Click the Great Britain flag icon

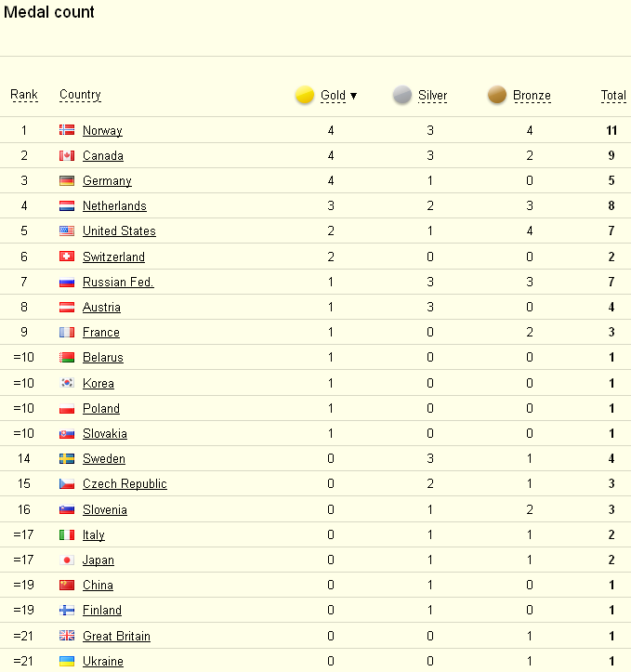click(67, 636)
